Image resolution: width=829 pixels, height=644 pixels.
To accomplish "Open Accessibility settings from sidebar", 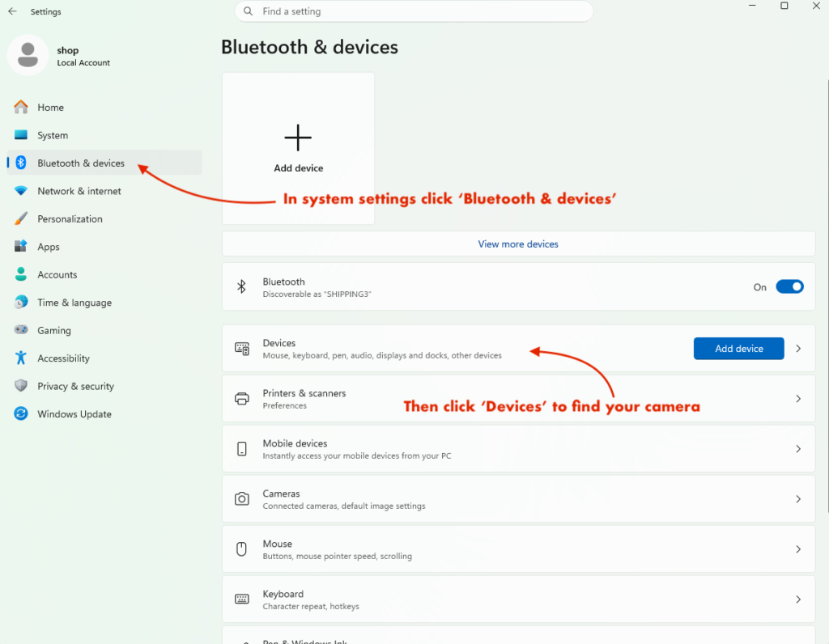I will 63,358.
